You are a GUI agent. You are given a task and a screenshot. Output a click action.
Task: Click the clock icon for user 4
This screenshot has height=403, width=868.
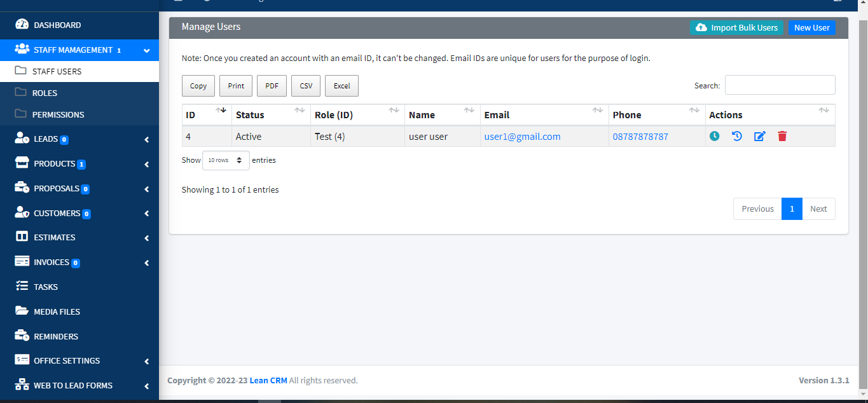715,136
